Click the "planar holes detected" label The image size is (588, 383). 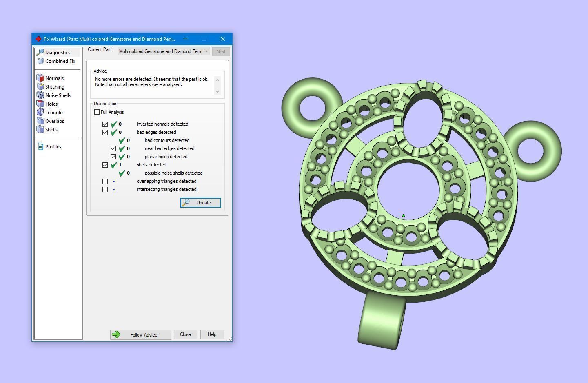pos(166,157)
